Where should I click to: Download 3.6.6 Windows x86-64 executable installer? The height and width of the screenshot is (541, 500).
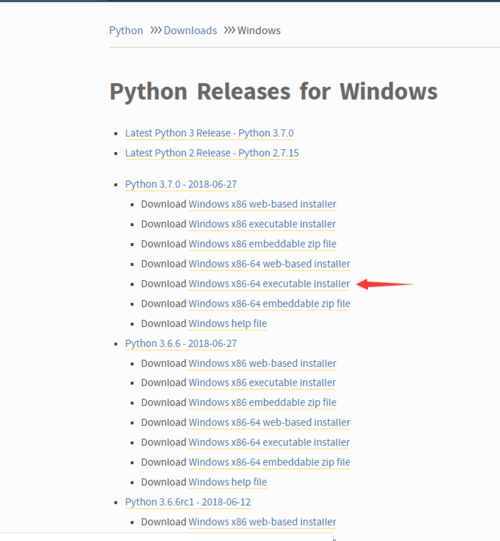click(269, 442)
